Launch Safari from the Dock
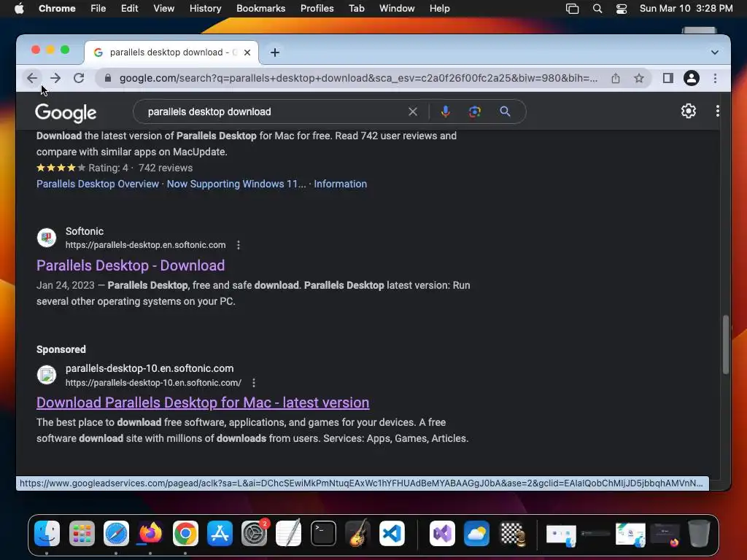The height and width of the screenshot is (560, 747). point(116,533)
